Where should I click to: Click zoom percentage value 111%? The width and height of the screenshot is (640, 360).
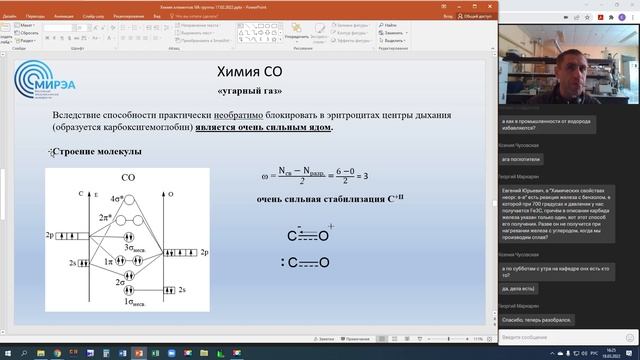point(478,339)
